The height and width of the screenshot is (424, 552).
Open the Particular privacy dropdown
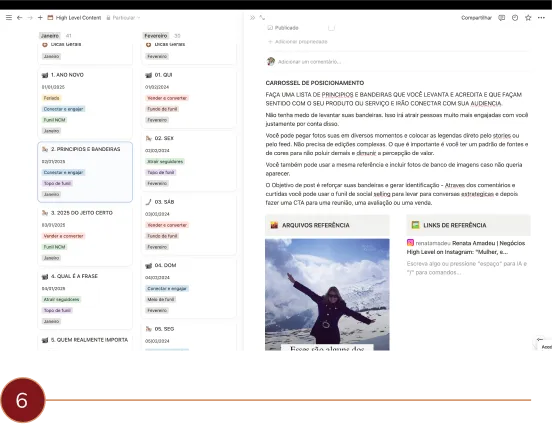[123, 18]
